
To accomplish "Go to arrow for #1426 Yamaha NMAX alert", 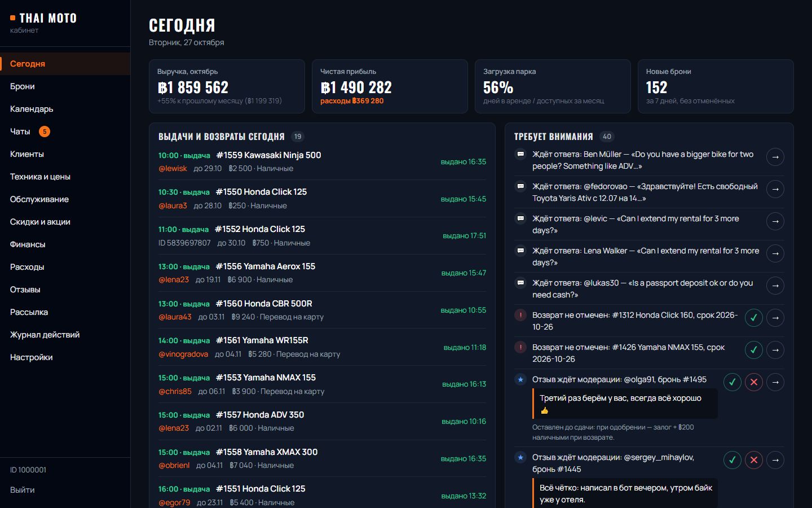I will pyautogui.click(x=775, y=350).
